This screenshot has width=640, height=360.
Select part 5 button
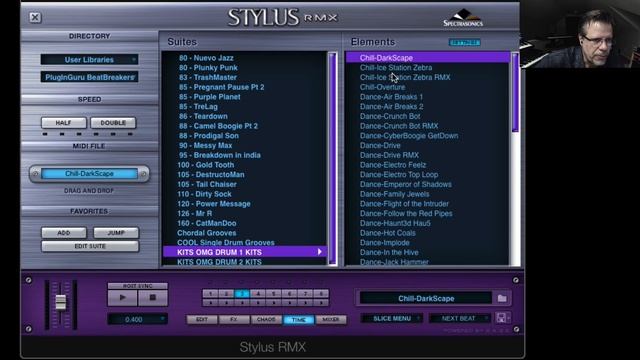274,293
